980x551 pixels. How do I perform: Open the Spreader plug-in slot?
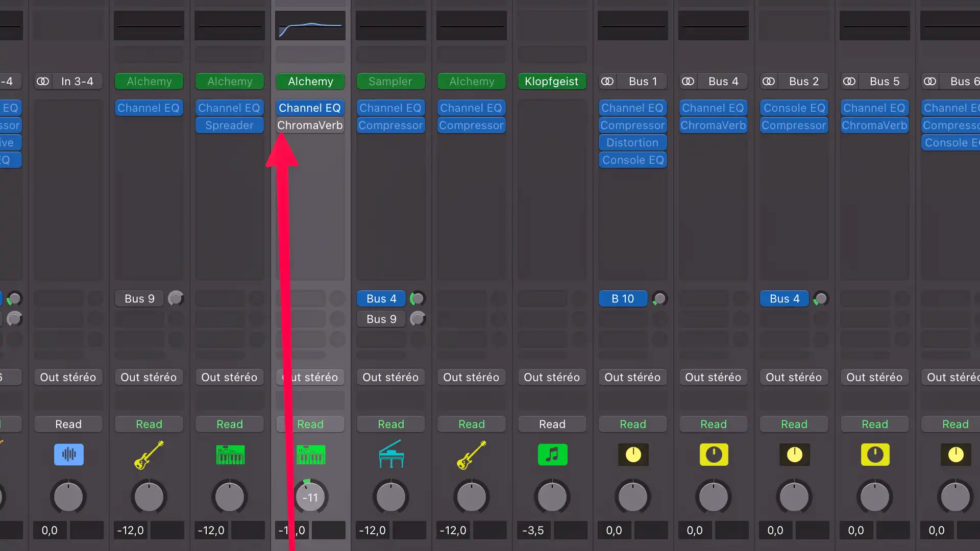tap(230, 125)
